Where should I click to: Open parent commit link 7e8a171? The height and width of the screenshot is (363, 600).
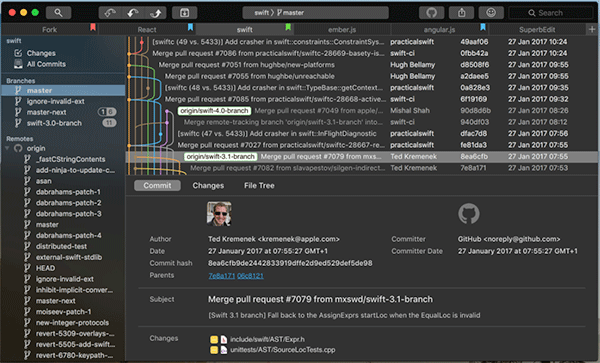[x=222, y=276]
